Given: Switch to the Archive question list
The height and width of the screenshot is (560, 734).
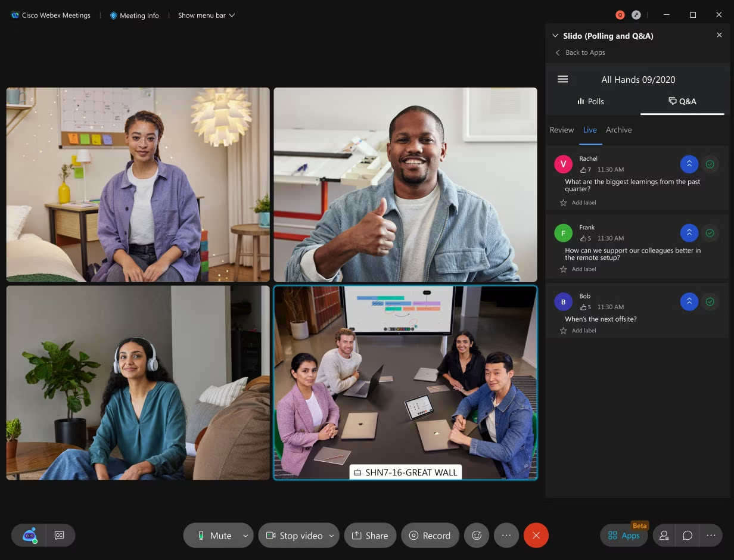Looking at the screenshot, I should pyautogui.click(x=618, y=130).
